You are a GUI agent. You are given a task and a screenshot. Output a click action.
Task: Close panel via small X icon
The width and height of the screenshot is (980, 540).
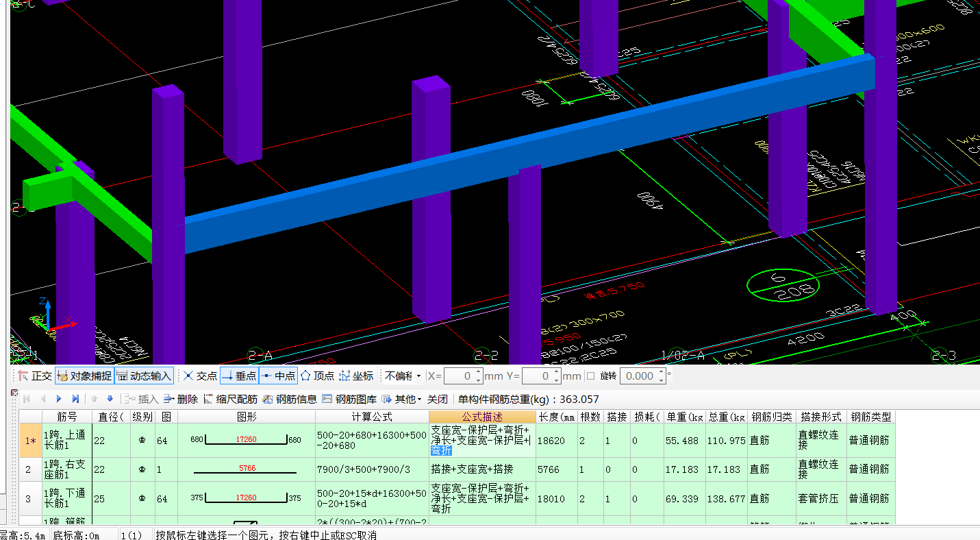point(14,393)
